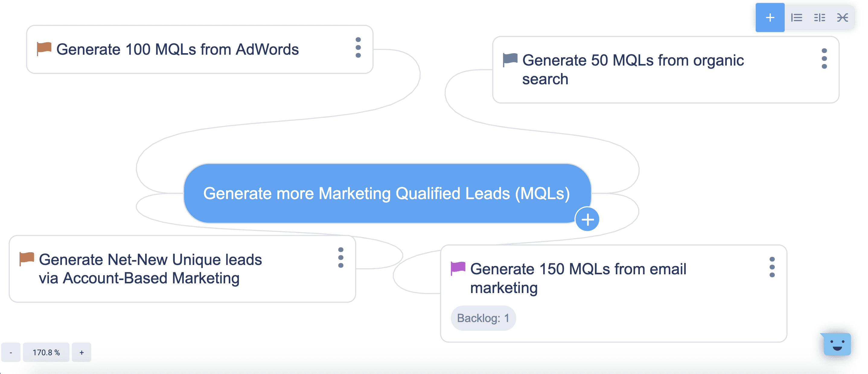The width and height of the screenshot is (868, 374).
Task: Click orange flag on AdWords goal
Action: point(44,49)
